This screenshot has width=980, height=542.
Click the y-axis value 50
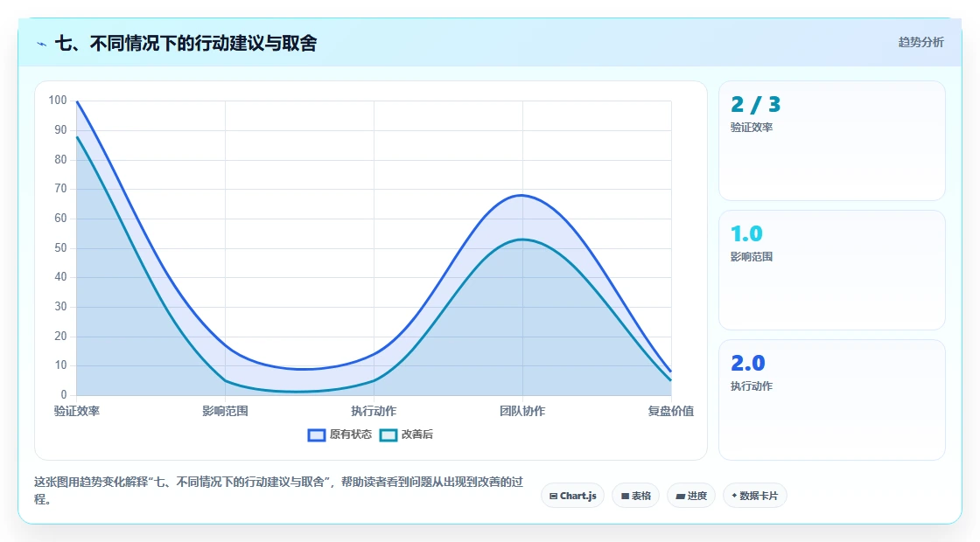[60, 248]
